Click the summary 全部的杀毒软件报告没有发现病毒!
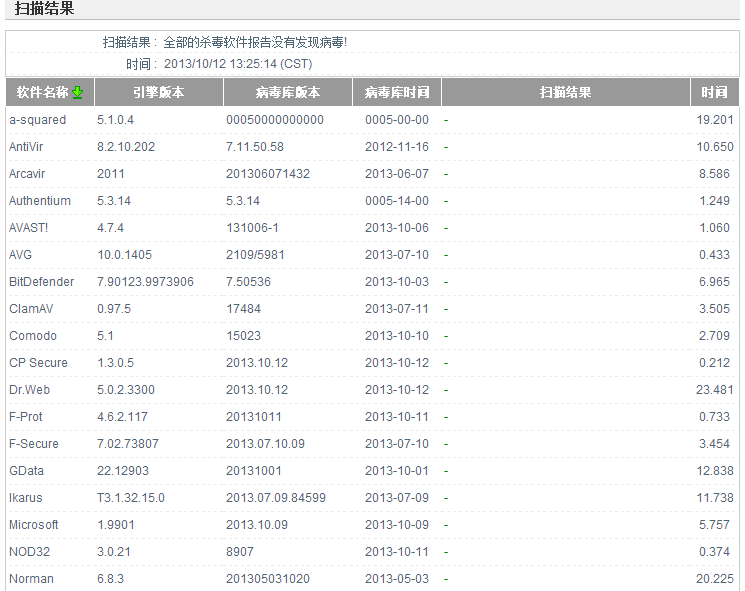Image resolution: width=745 pixels, height=591 pixels. 255,43
